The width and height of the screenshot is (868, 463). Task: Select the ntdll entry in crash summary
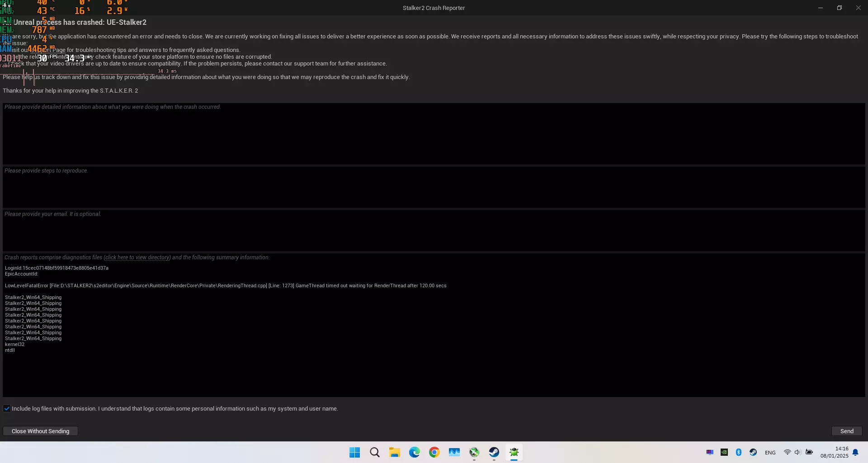coord(10,350)
